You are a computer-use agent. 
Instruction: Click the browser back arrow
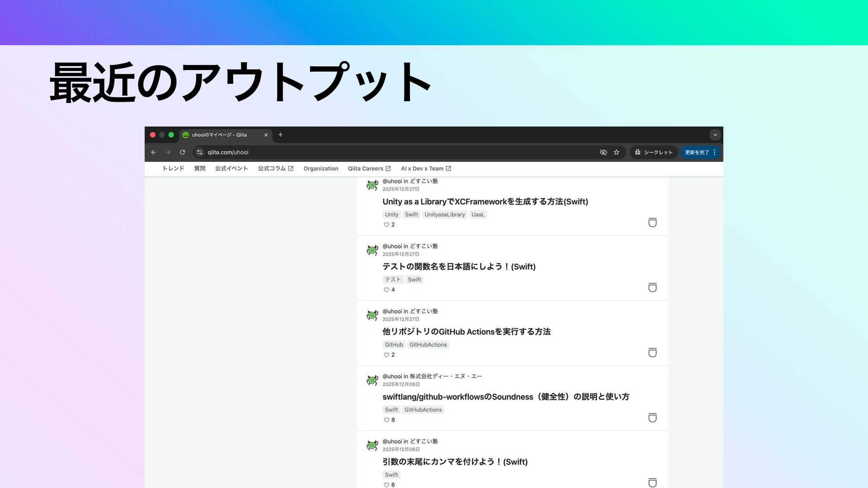[x=153, y=152]
